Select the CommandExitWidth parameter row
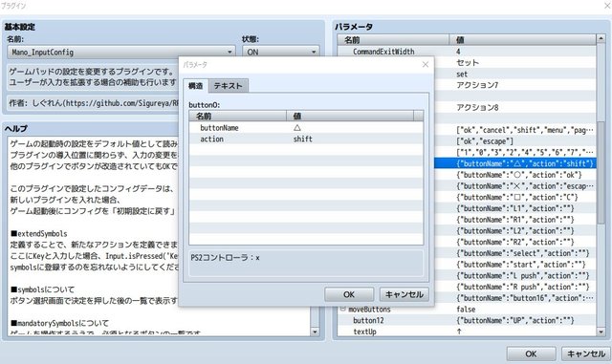This screenshot has width=612, height=364. tap(467, 51)
